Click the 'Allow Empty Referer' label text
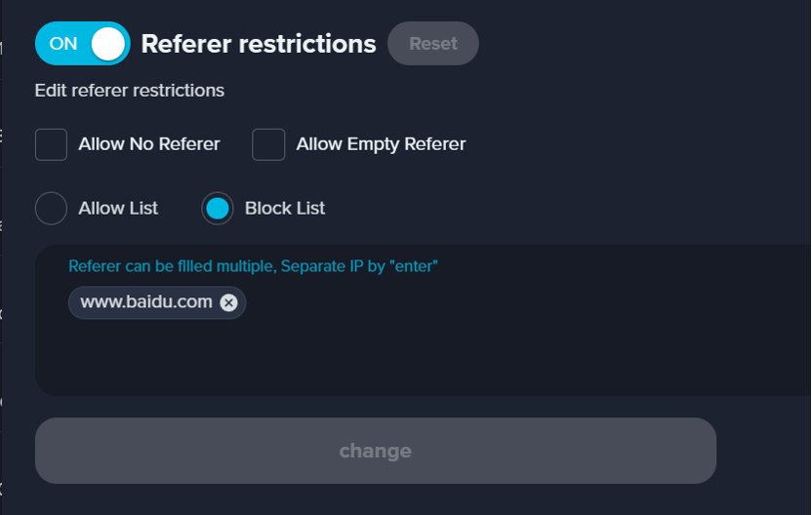812x515 pixels. [381, 144]
